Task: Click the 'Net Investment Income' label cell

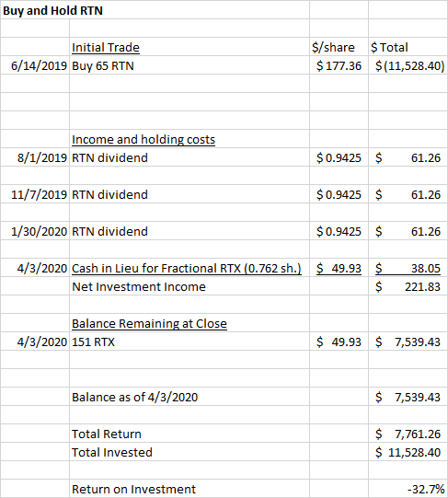Action: point(190,287)
